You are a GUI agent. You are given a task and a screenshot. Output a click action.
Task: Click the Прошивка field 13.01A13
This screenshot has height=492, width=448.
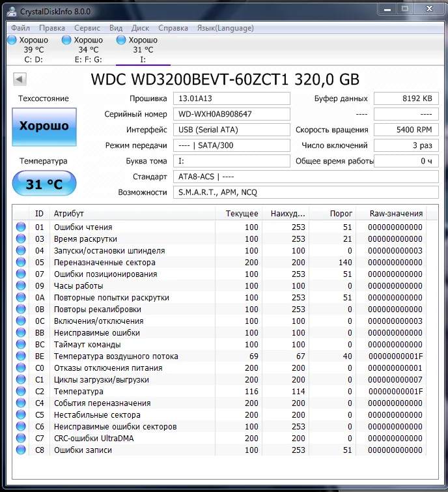(232, 98)
